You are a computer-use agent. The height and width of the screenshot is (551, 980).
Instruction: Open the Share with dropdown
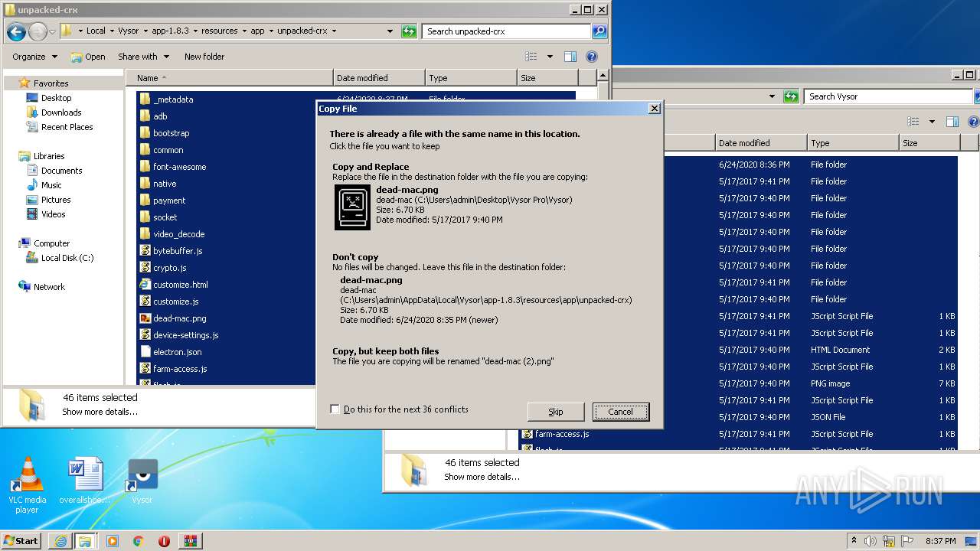point(142,57)
